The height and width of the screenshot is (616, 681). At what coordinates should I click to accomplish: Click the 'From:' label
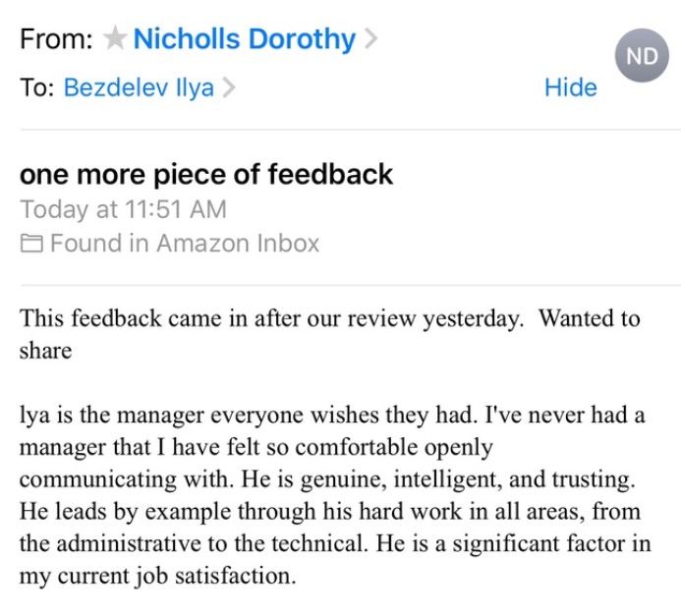[57, 39]
